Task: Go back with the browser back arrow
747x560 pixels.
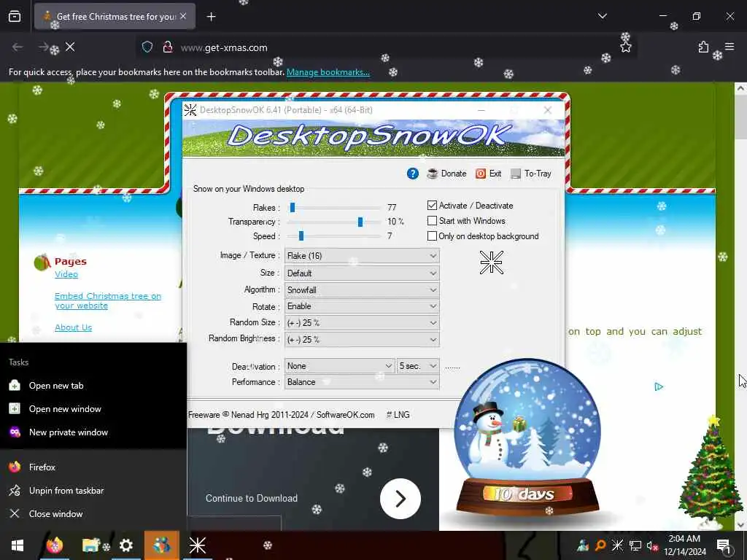Action: (18, 47)
